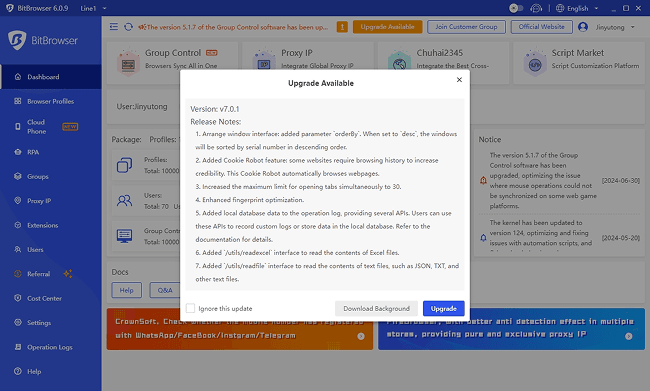Viewport: 650px width, 391px height.
Task: Click the Users people icon in Package
Action: click(x=124, y=201)
